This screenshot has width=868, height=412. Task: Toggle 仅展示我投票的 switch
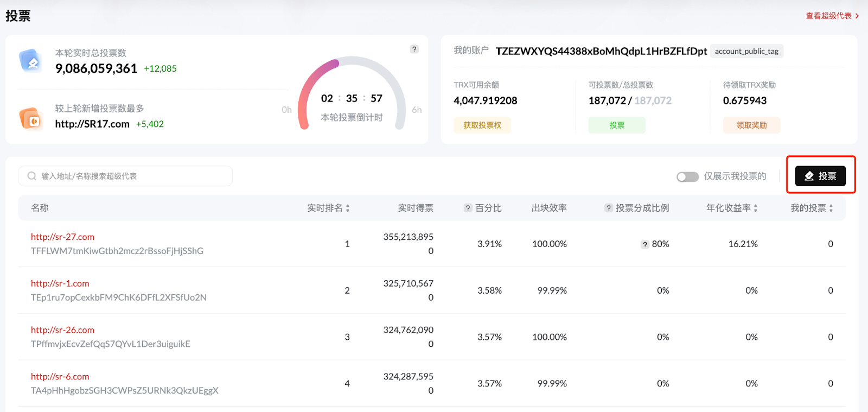click(x=687, y=176)
